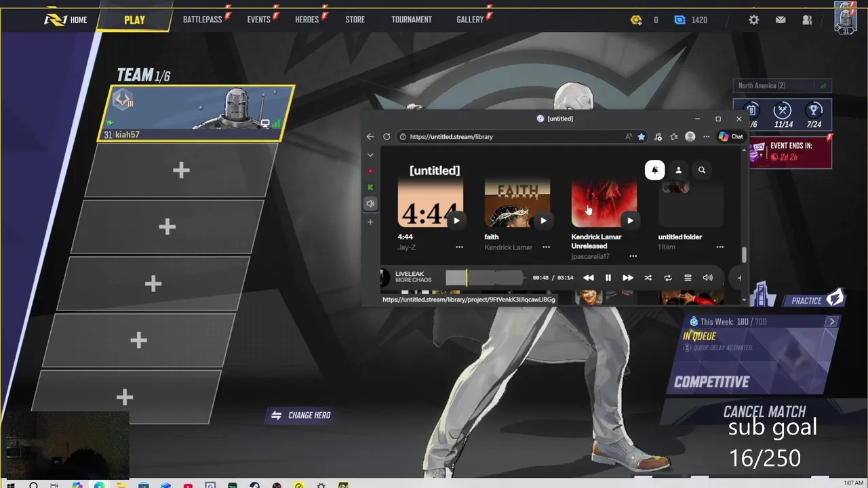Play the 4:44 album
The width and height of the screenshot is (868, 488).
[x=456, y=220]
